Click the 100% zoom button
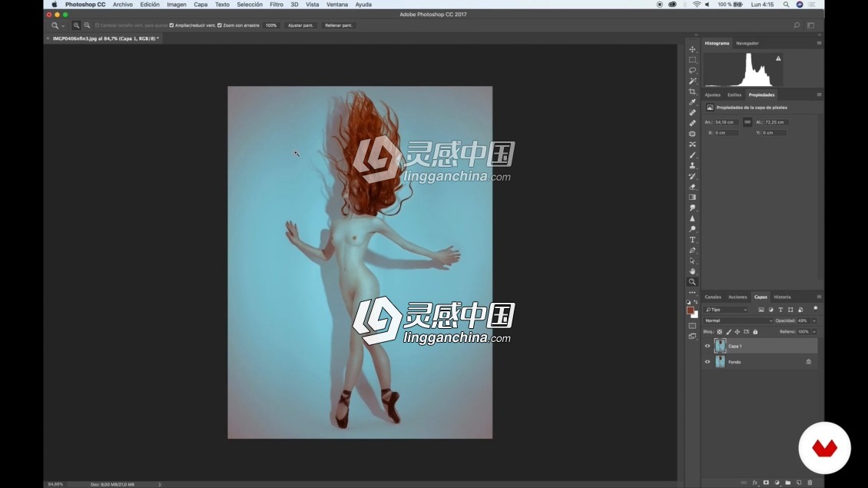The height and width of the screenshot is (488, 868). click(270, 25)
